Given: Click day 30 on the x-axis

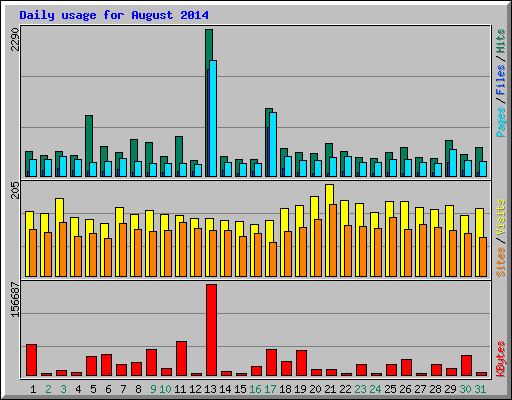Looking at the screenshot, I should 465,389.
